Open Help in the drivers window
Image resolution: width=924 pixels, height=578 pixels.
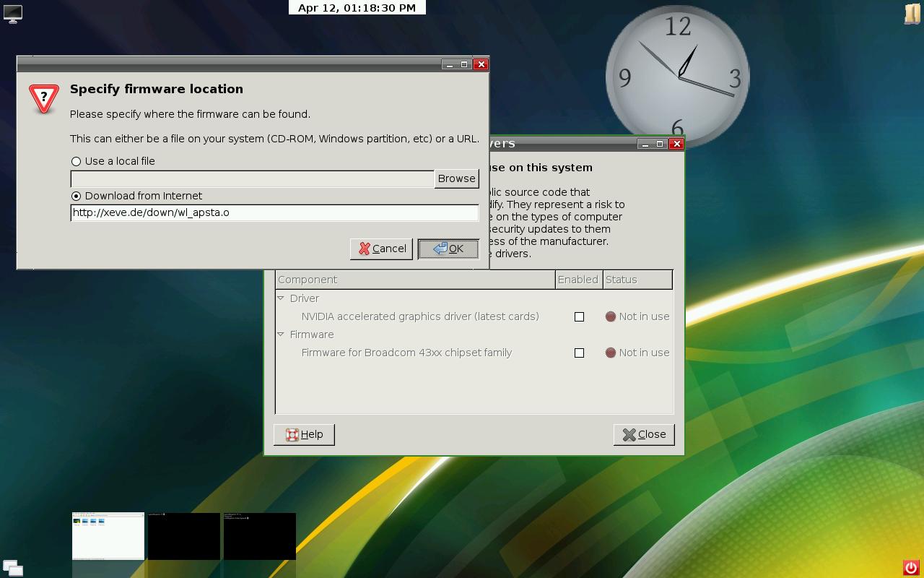coord(304,434)
